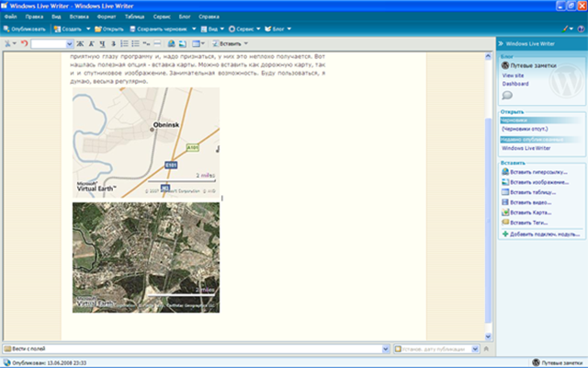Click the cut (scissors) icon

[7, 43]
